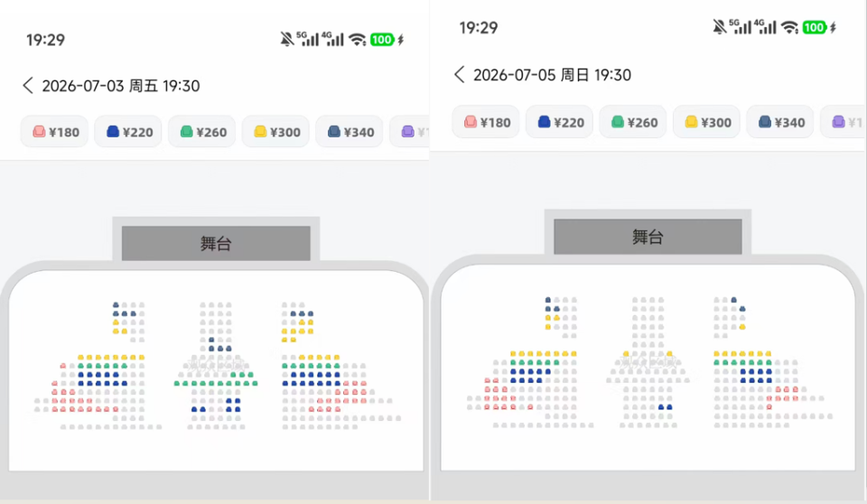This screenshot has height=504, width=867.
Task: Tap the 舞台 stage label on right map
Action: 648,237
